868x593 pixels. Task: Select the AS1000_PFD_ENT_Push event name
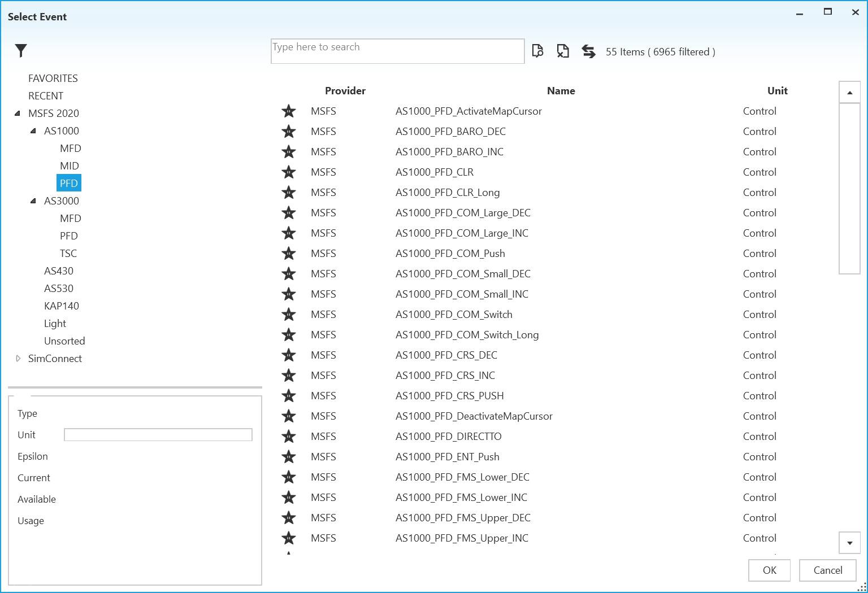[448, 457]
